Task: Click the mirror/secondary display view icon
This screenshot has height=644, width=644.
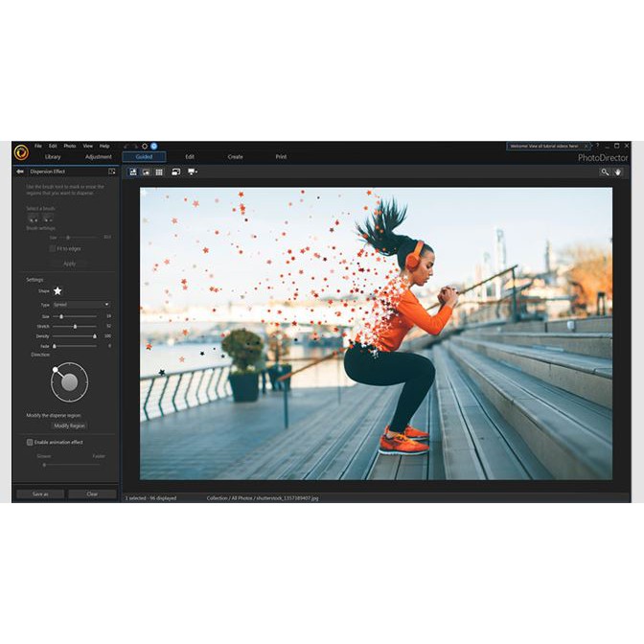Action: point(175,172)
